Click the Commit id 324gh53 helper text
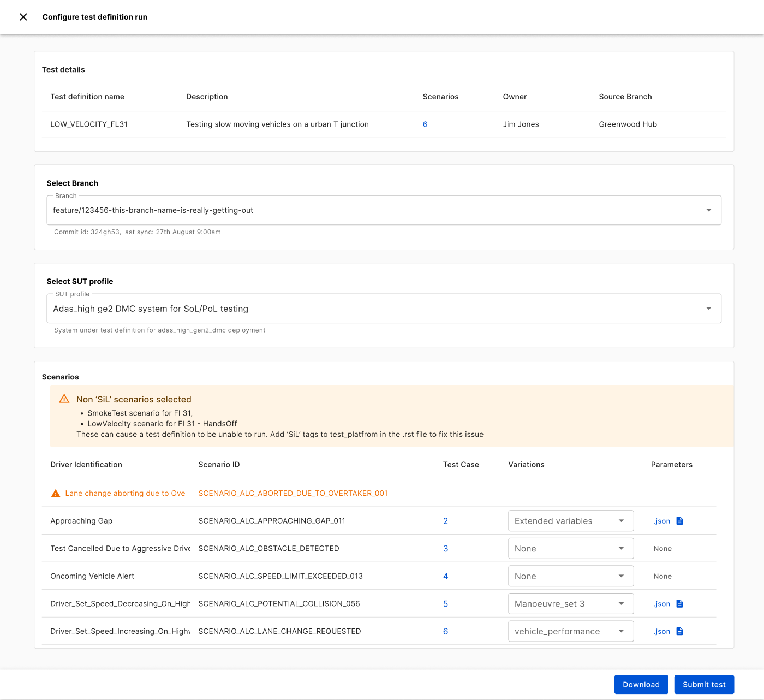The image size is (764, 700). coord(138,232)
